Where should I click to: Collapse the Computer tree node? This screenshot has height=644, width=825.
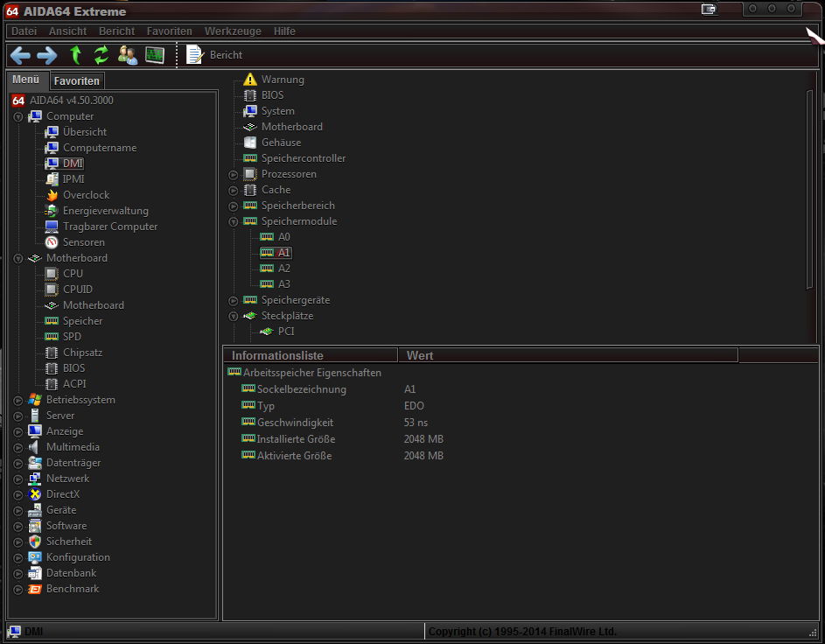point(17,116)
